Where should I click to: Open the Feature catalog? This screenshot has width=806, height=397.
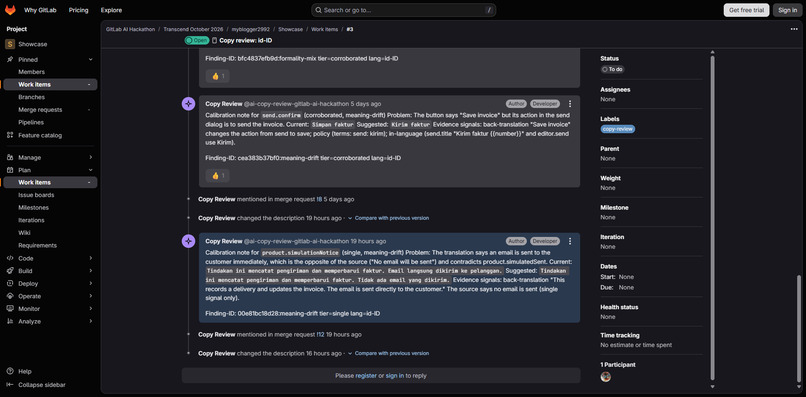[40, 135]
